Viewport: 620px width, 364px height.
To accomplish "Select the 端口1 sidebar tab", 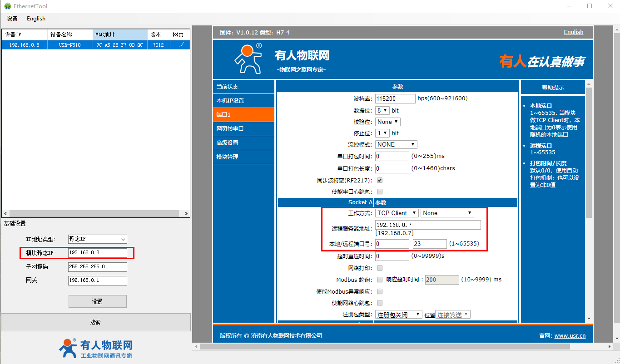I will pyautogui.click(x=243, y=115).
